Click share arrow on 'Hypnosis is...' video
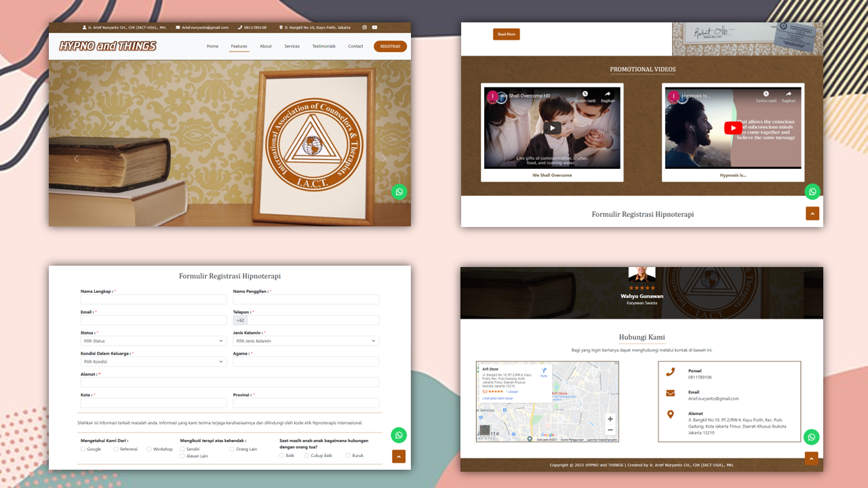This screenshot has width=868, height=488. click(x=788, y=96)
